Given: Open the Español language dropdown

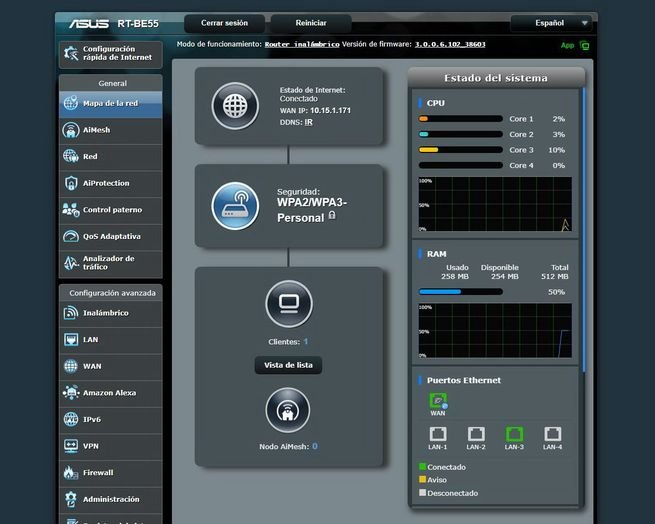Looking at the screenshot, I should pos(552,23).
